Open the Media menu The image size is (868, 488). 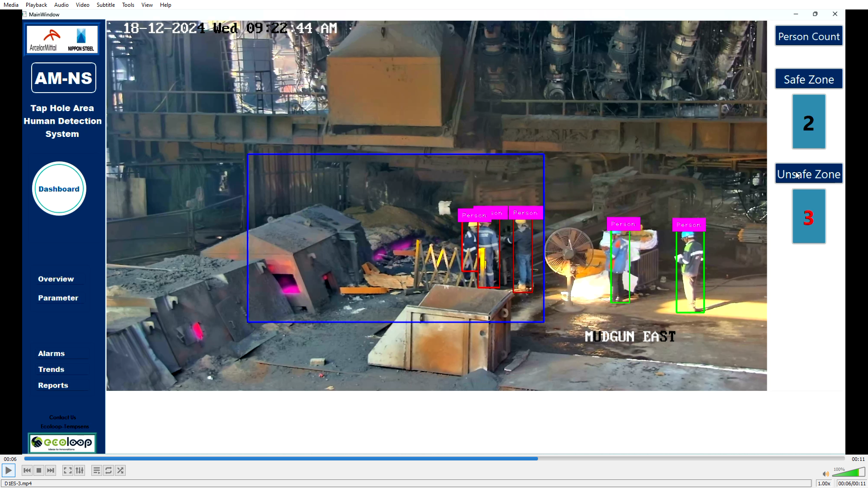[11, 5]
